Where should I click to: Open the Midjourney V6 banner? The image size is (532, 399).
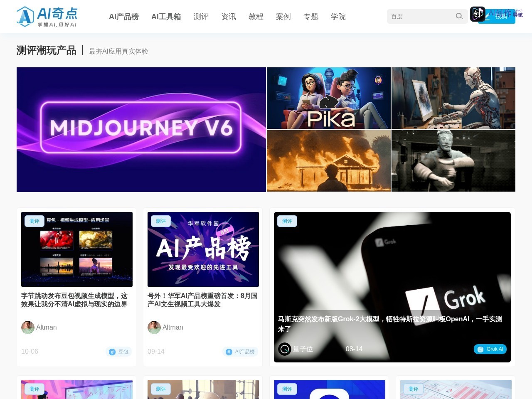point(141,130)
